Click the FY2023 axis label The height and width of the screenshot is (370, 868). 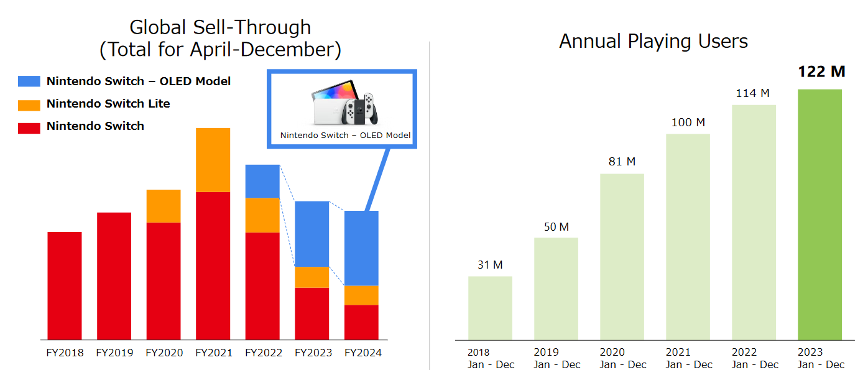click(313, 353)
